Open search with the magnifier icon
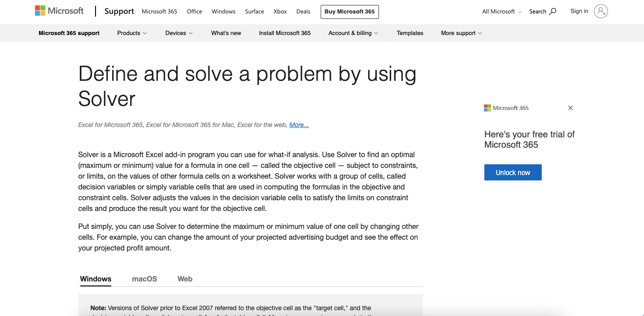The height and width of the screenshot is (316, 644). click(x=552, y=11)
